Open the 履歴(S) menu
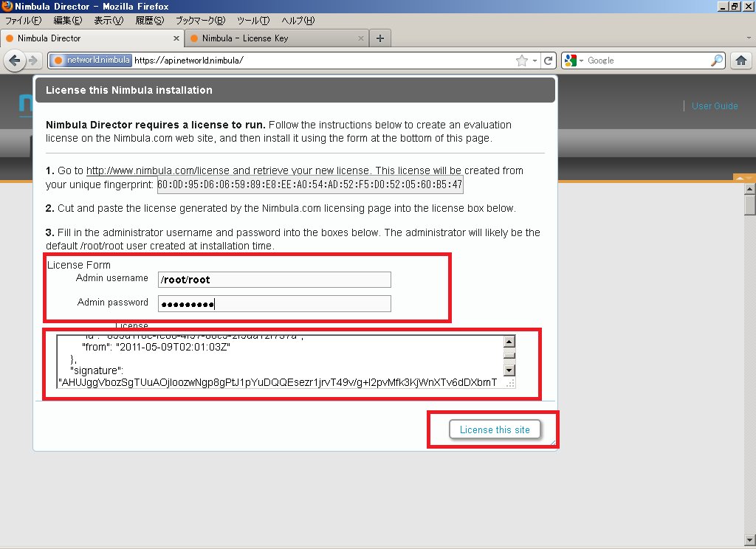756x549 pixels. pyautogui.click(x=149, y=20)
